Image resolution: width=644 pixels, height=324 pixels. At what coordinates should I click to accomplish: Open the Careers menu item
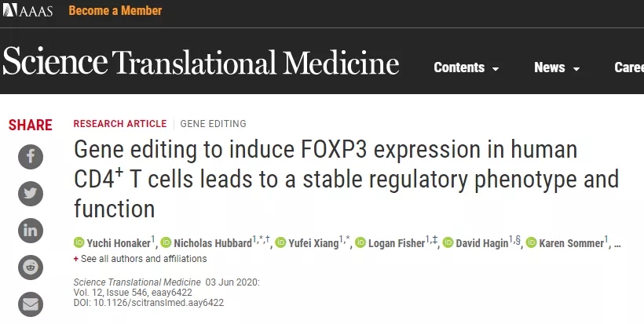coord(628,67)
